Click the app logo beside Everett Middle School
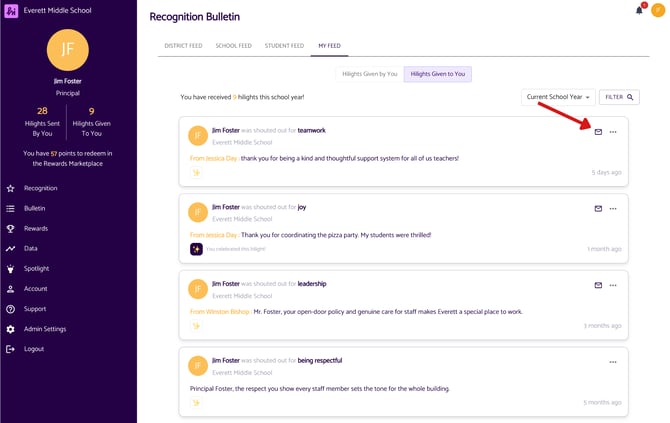670x423 pixels. tap(11, 11)
